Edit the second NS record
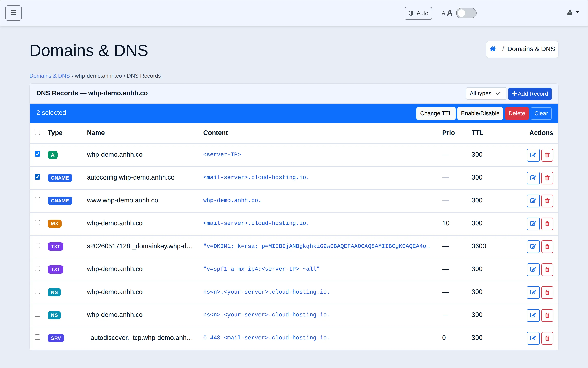The image size is (588, 368). [533, 315]
